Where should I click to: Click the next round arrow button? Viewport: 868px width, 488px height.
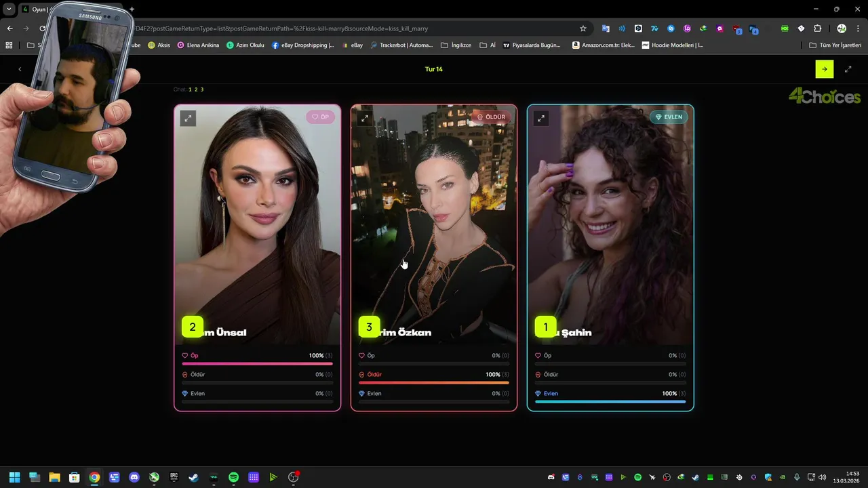click(824, 69)
